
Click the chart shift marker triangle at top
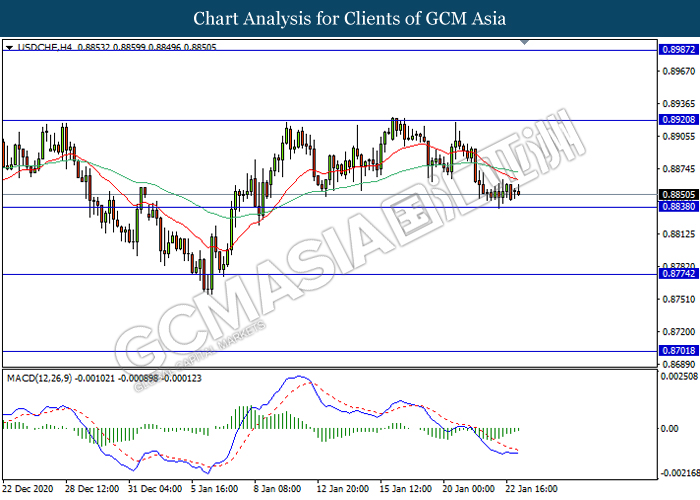point(525,42)
